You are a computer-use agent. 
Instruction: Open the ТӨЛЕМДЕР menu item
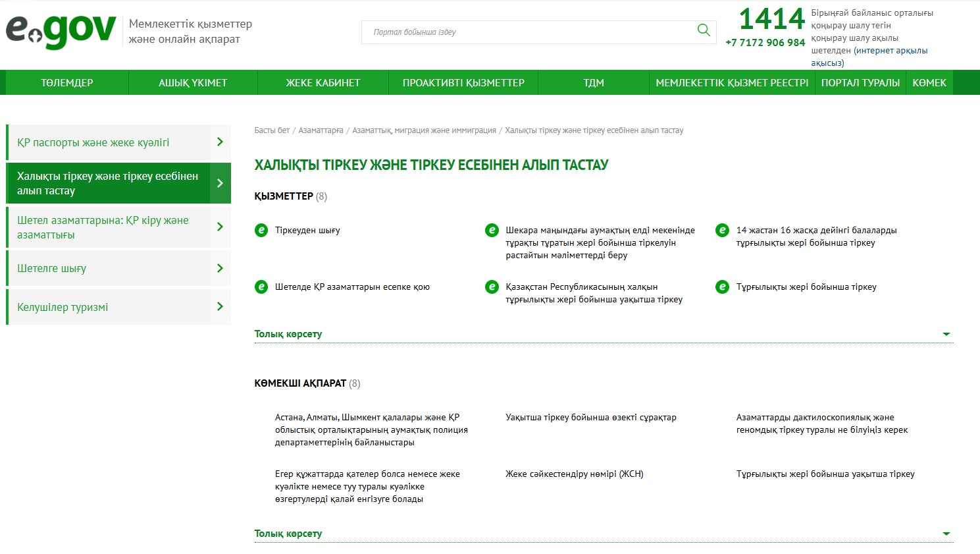(67, 83)
